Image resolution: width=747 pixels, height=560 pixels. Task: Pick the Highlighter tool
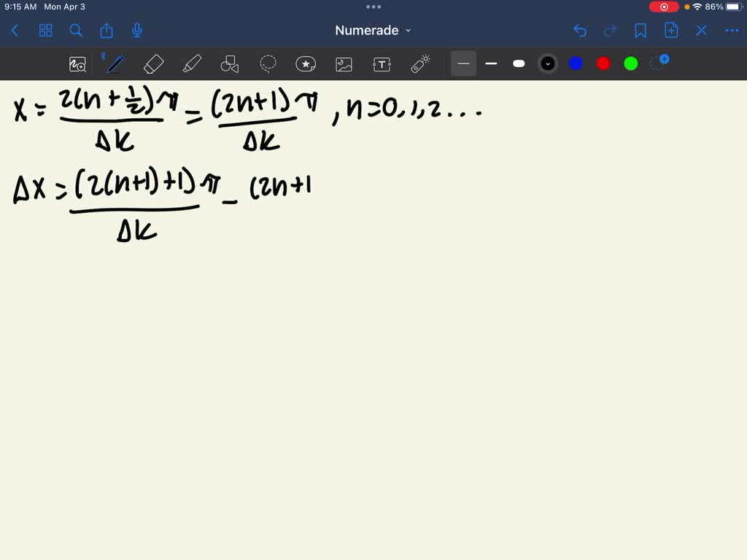point(192,63)
